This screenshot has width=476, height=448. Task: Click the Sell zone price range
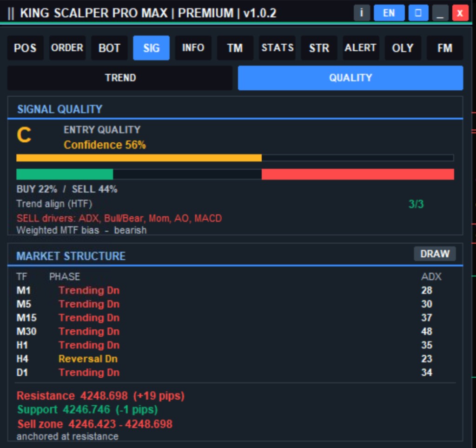[95, 424]
